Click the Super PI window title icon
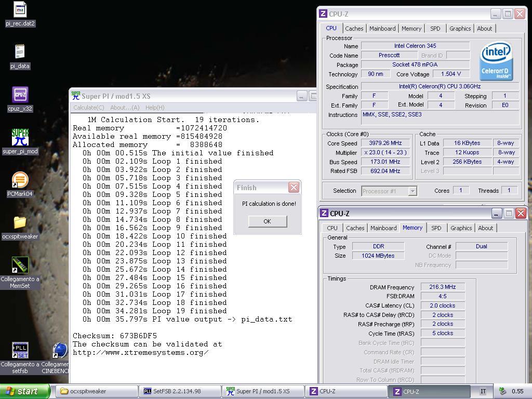 tap(76, 96)
